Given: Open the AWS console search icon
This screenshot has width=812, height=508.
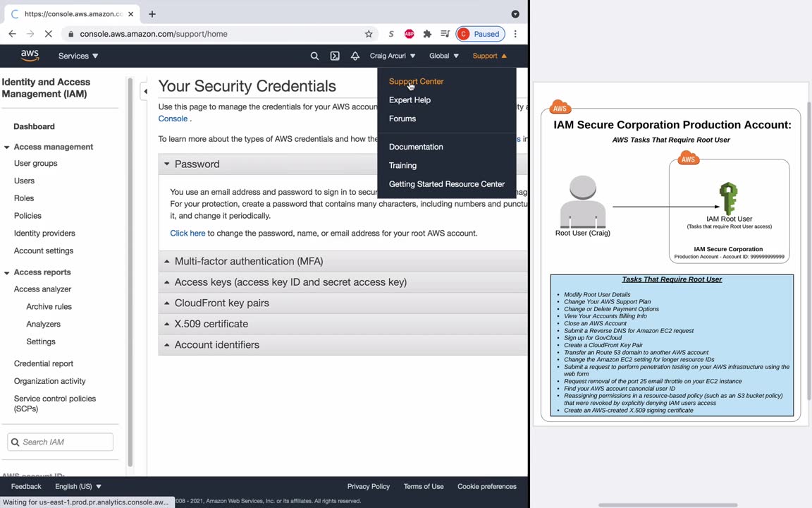Looking at the screenshot, I should pos(314,56).
